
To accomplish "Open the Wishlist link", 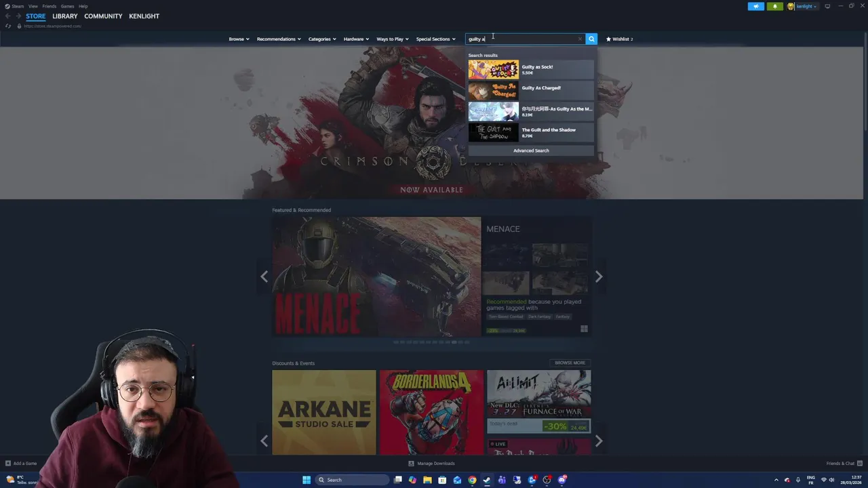I will coord(619,39).
